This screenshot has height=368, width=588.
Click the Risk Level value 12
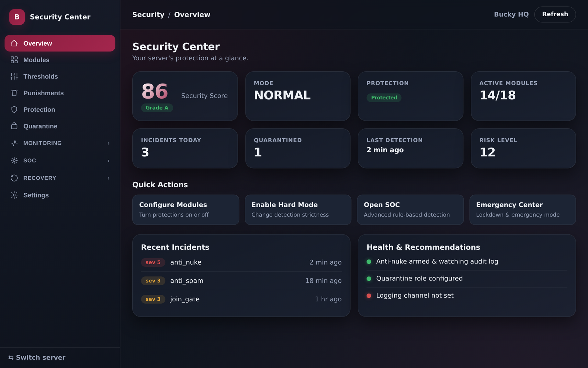tap(488, 152)
